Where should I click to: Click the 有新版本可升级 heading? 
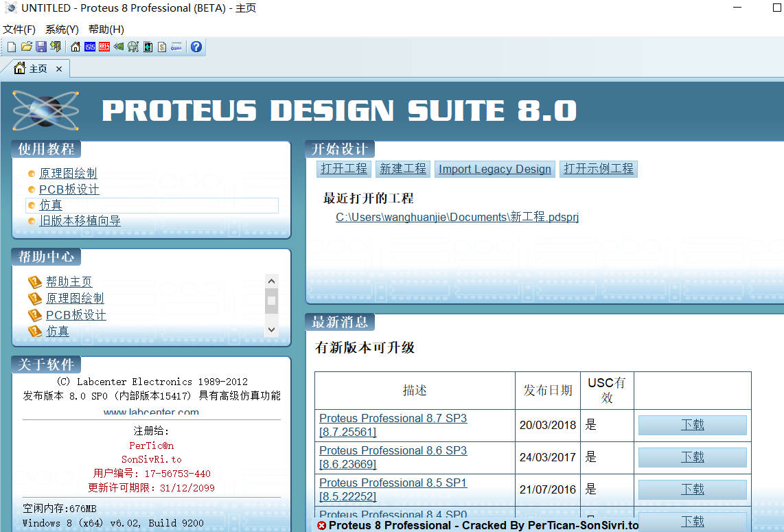[x=365, y=347]
